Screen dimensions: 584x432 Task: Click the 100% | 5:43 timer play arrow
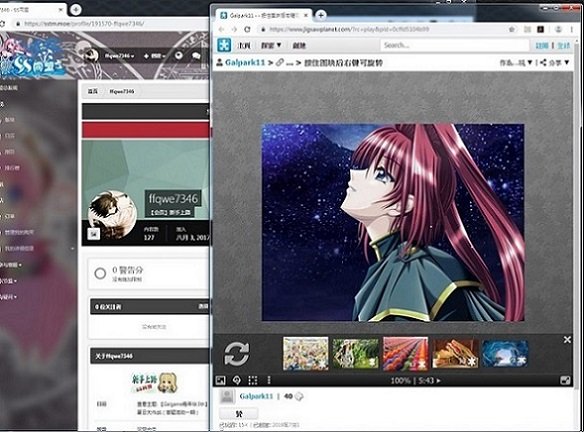[438, 381]
